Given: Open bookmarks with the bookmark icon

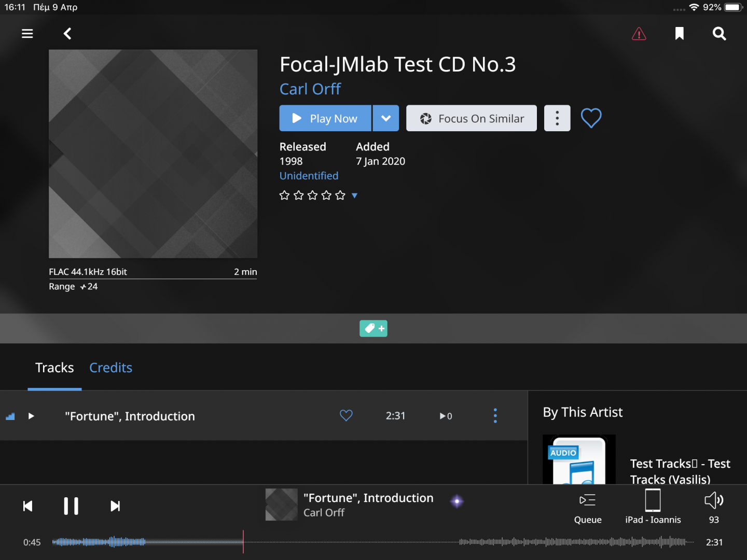Looking at the screenshot, I should click(680, 34).
